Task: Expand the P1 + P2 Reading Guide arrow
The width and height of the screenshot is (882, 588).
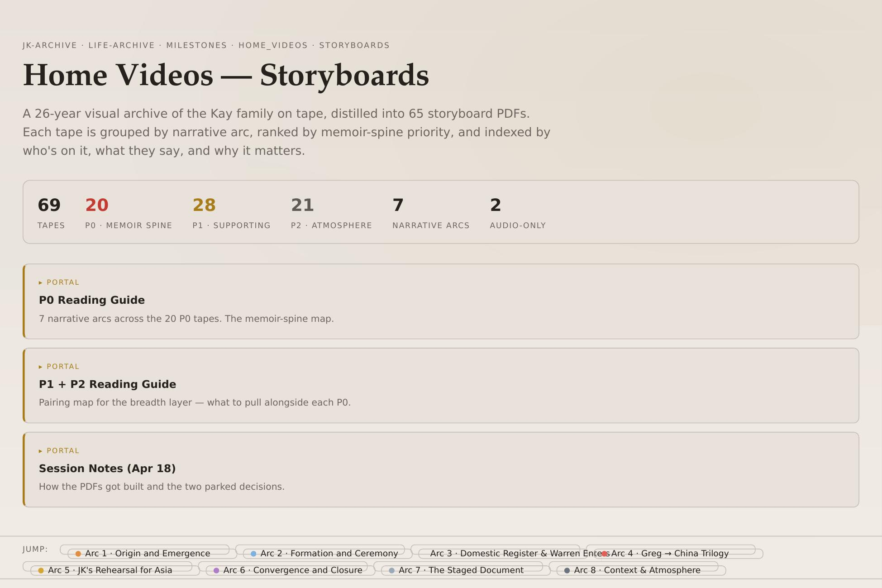Action: [x=41, y=366]
